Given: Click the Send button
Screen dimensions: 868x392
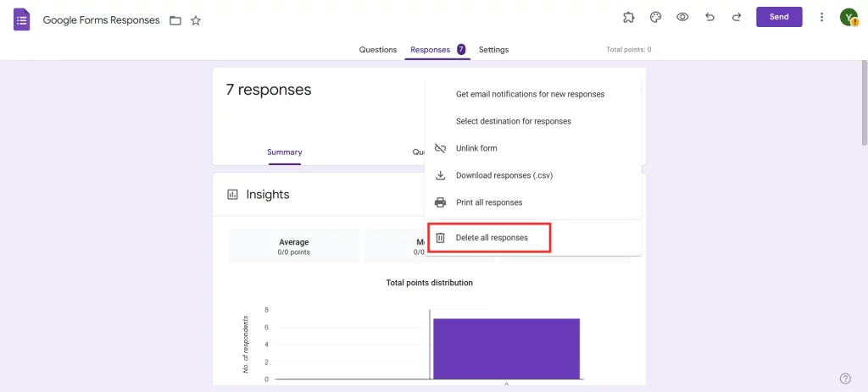Looking at the screenshot, I should [x=779, y=17].
